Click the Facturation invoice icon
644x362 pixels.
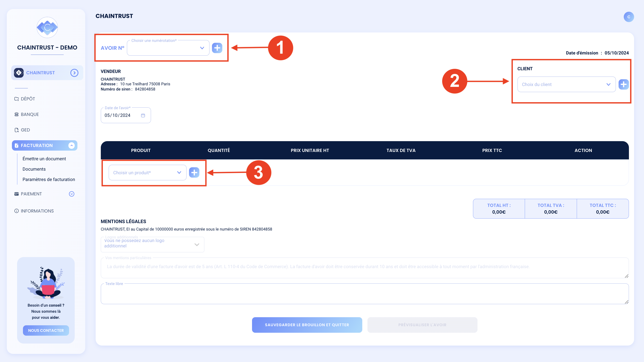click(x=16, y=145)
